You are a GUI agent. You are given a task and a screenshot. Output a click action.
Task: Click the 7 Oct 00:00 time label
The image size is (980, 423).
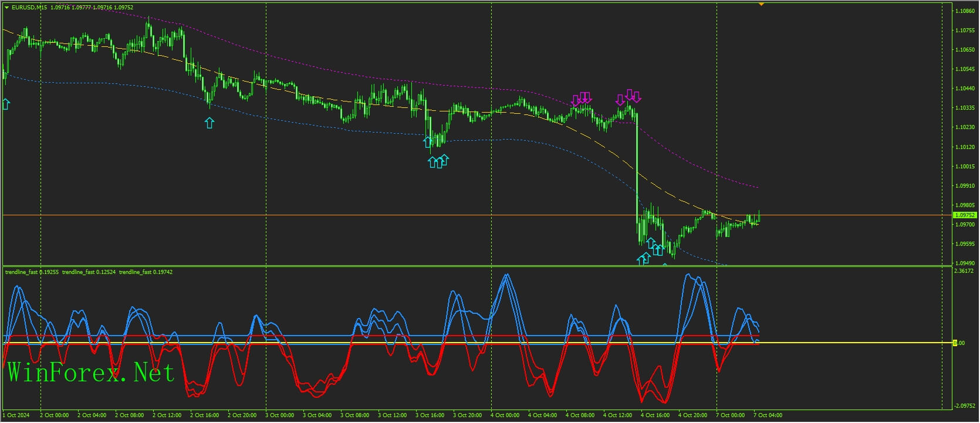pos(730,415)
